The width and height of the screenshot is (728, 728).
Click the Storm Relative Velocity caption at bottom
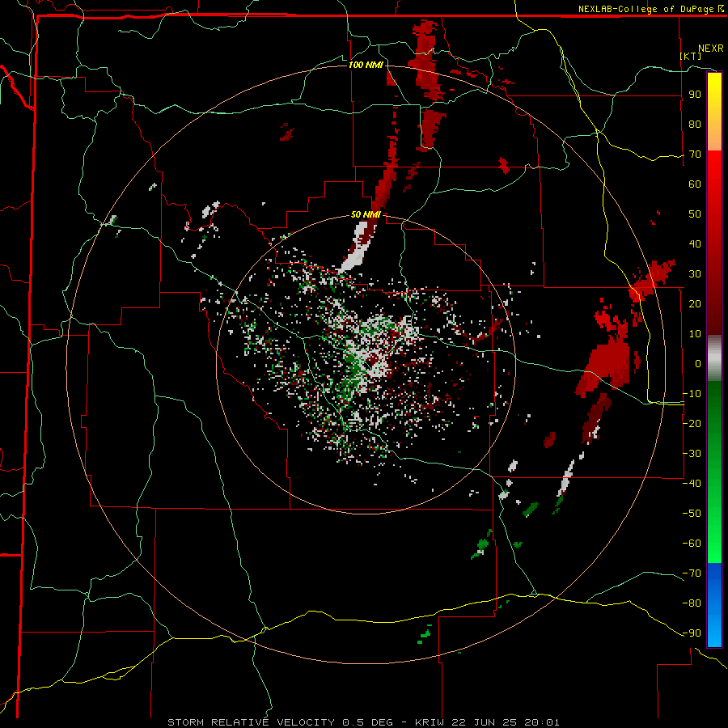point(363,722)
